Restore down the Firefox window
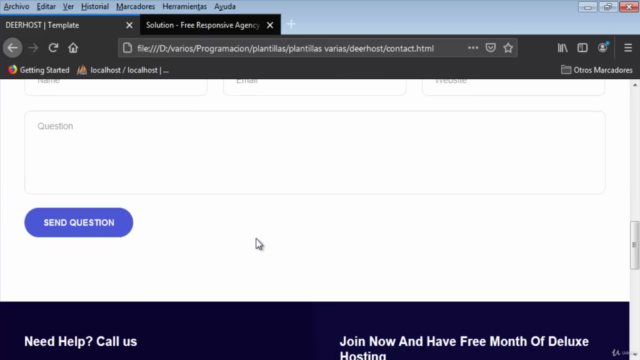This screenshot has width=640, height=360. [x=608, y=7]
